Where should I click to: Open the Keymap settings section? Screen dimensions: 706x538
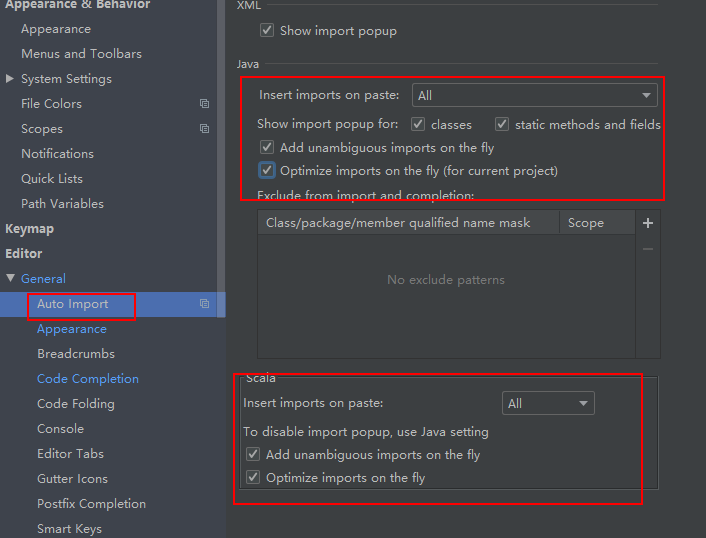[30, 229]
